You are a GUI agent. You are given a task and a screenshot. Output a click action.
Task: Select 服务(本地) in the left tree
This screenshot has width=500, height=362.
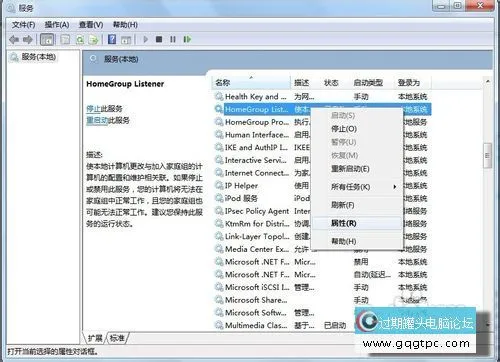38,57
